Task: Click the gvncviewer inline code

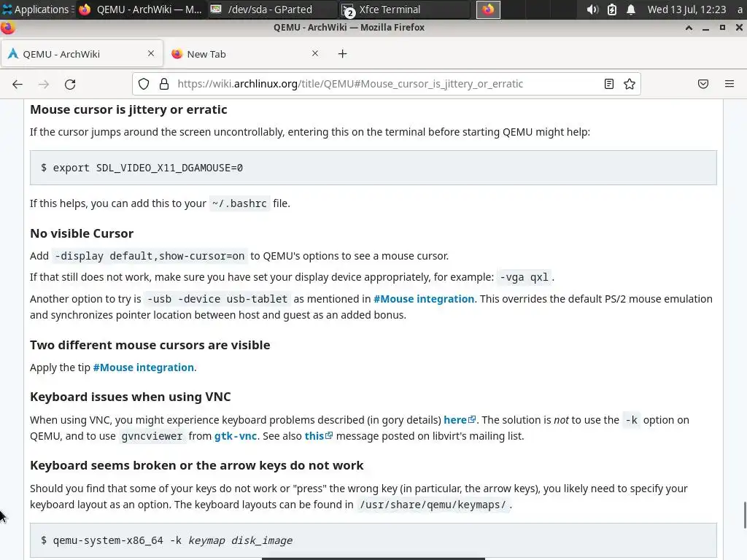Action: point(152,436)
